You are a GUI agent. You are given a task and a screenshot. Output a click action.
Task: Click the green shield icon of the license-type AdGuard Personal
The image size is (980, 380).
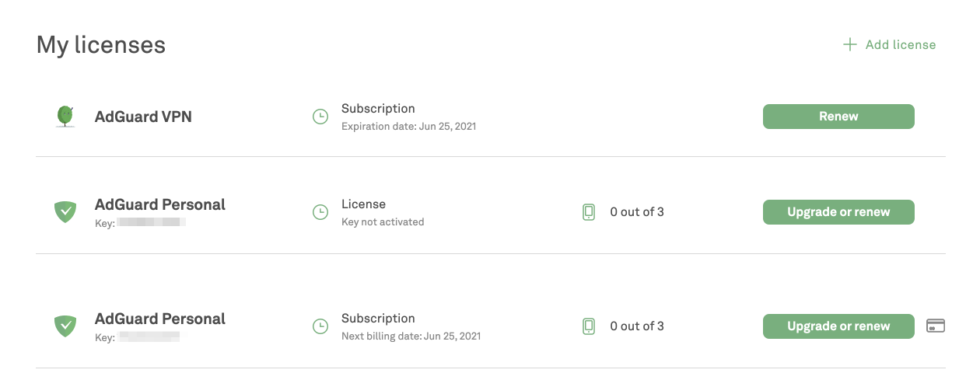(x=65, y=212)
